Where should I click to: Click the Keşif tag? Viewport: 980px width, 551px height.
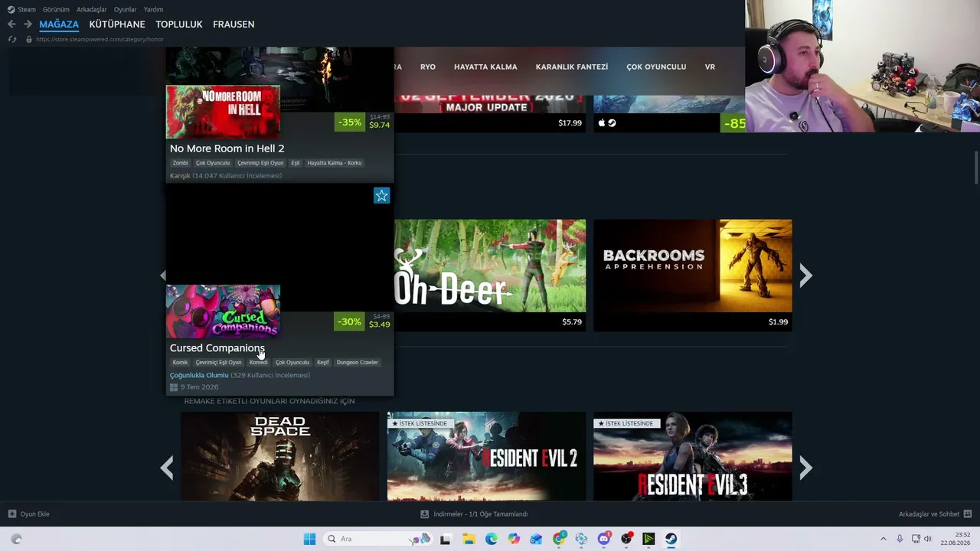coord(323,363)
